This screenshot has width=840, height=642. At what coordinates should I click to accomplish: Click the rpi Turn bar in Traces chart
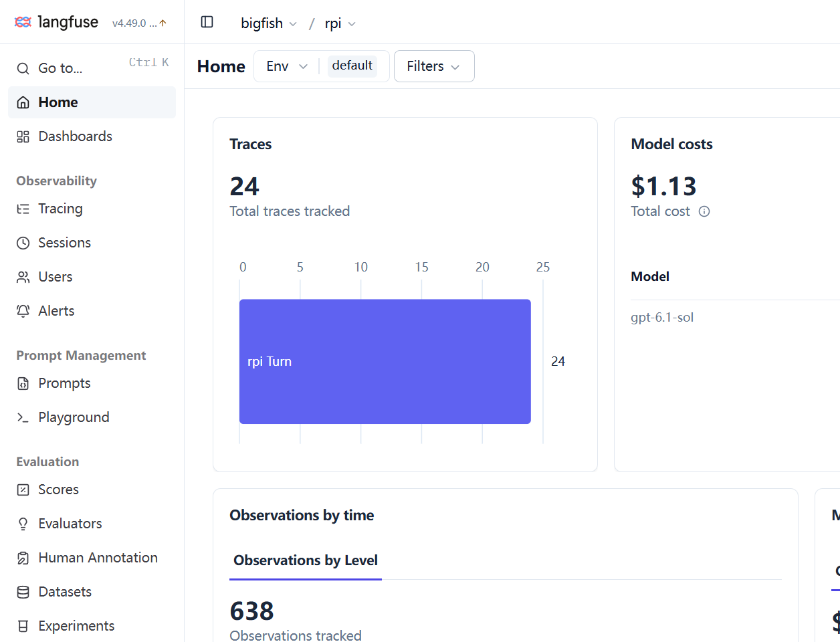click(385, 361)
